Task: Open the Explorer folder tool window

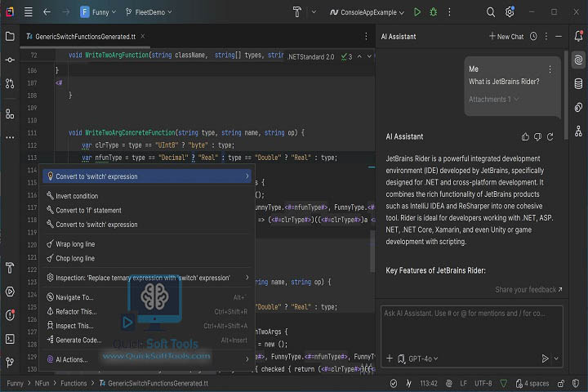Action: pos(10,37)
